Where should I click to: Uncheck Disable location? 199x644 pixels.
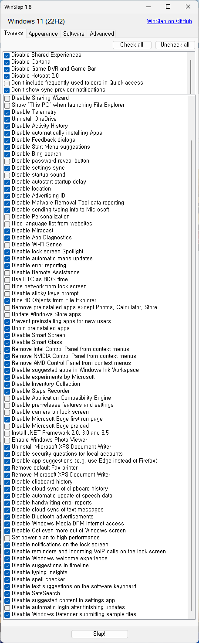pyautogui.click(x=7, y=189)
